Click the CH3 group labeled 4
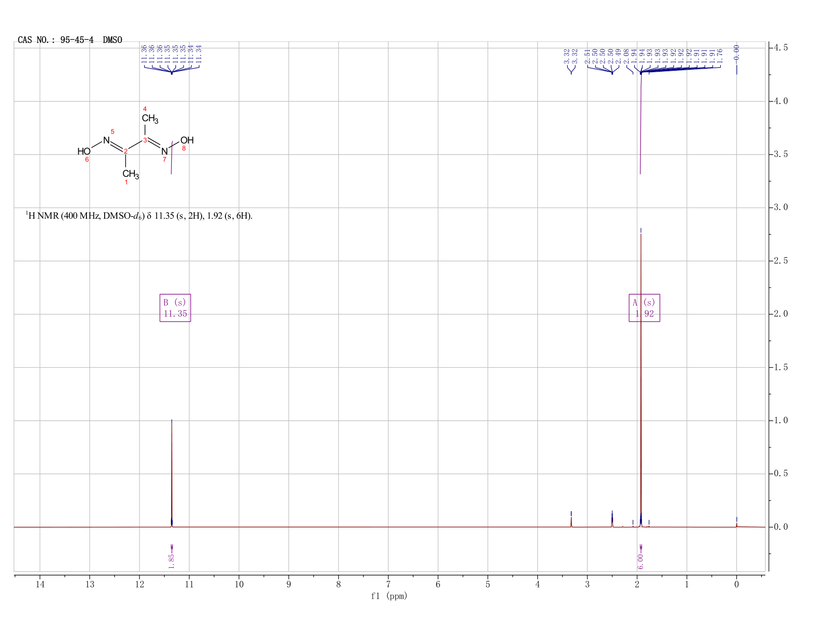This screenshot has width=834, height=644. coord(150,119)
